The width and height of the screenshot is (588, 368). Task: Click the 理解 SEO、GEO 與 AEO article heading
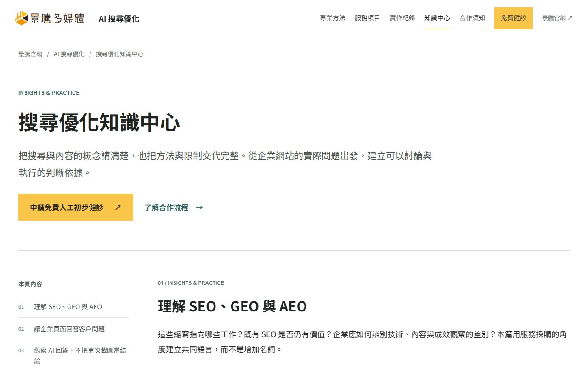tap(232, 306)
